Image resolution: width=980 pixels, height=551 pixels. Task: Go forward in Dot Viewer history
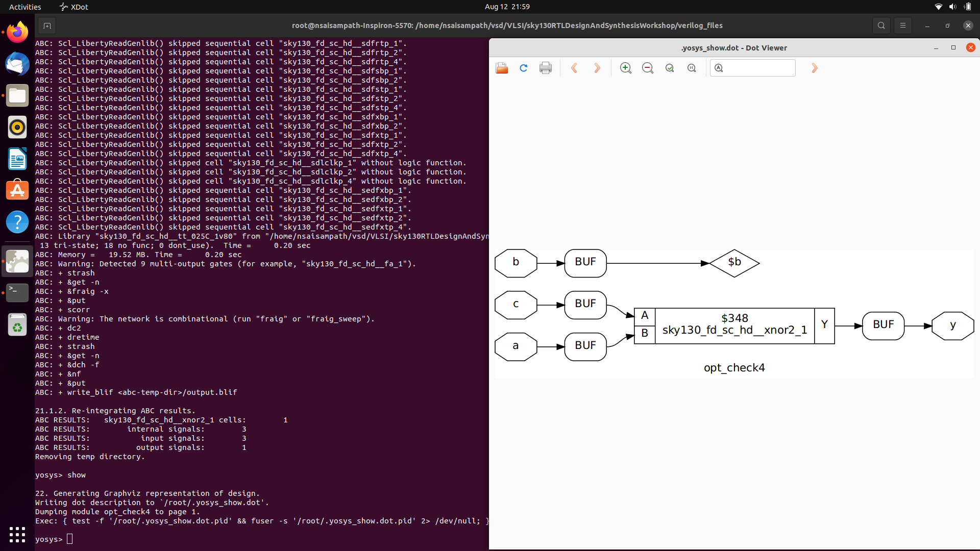[597, 68]
